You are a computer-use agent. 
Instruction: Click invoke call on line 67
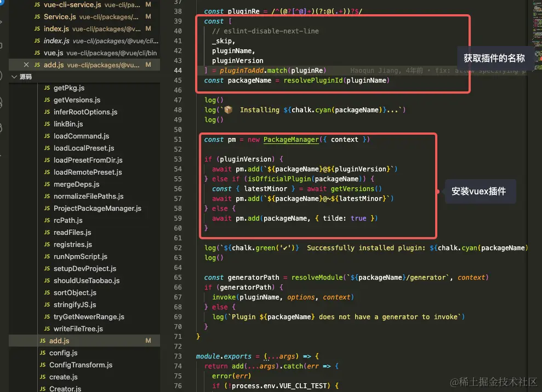point(224,297)
